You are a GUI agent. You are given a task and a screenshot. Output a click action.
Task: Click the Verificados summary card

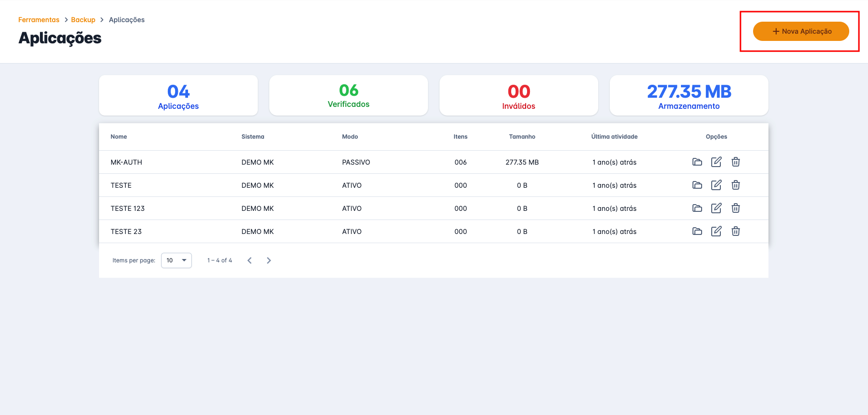(x=349, y=95)
